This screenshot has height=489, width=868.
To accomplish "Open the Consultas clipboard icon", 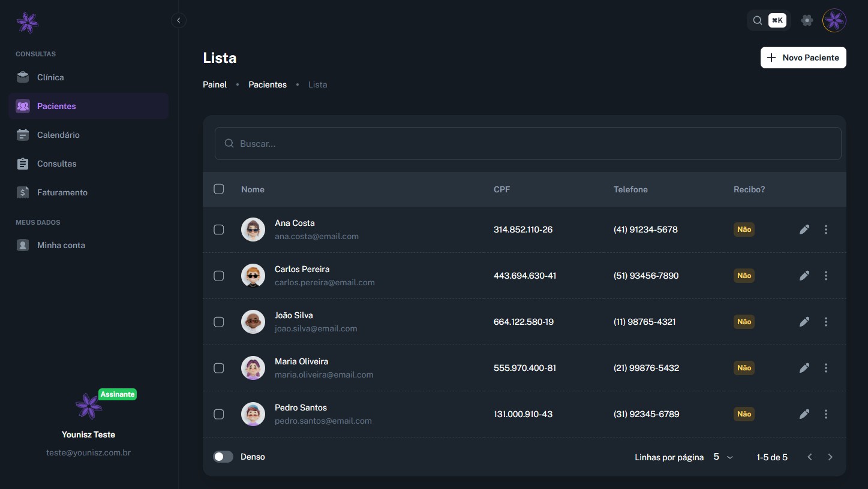I will [22, 164].
